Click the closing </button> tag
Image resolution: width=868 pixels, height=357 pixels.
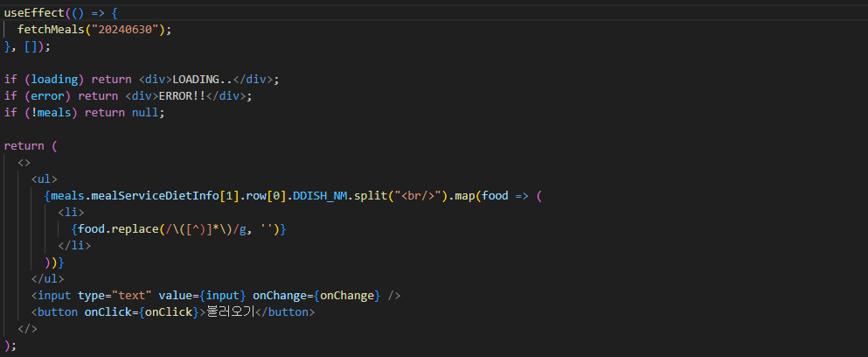point(284,312)
